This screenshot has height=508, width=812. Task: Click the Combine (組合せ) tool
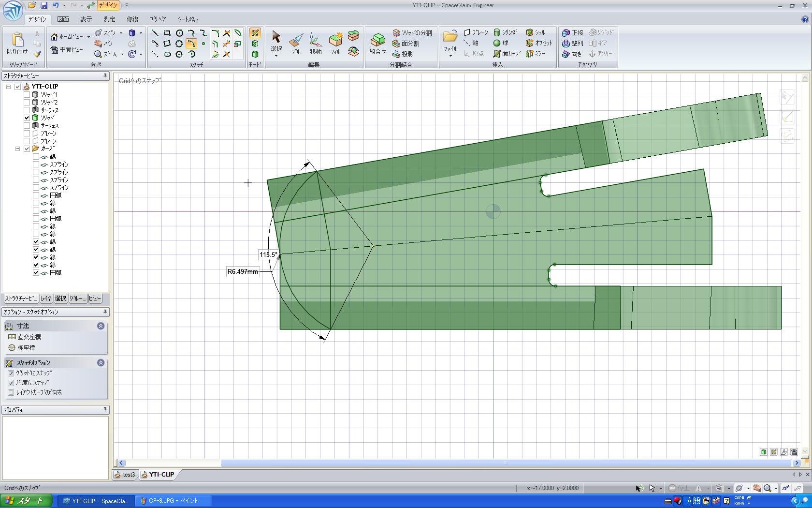tap(377, 43)
